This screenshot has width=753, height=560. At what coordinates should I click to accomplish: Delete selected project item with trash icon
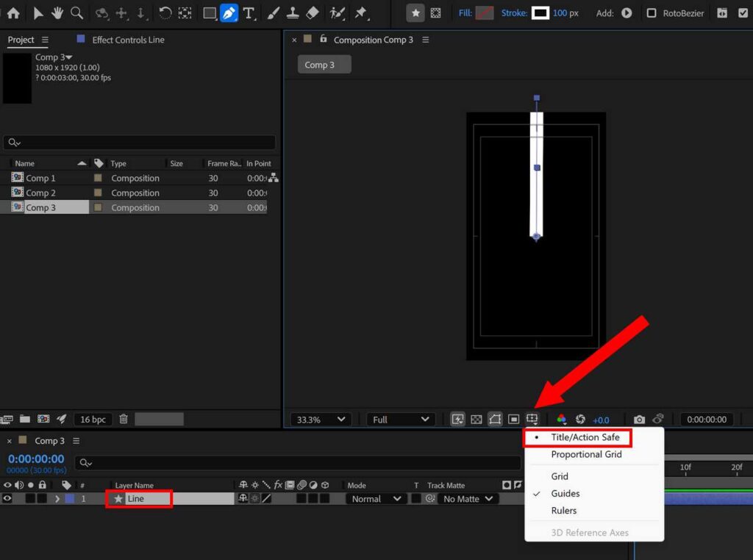pyautogui.click(x=124, y=419)
